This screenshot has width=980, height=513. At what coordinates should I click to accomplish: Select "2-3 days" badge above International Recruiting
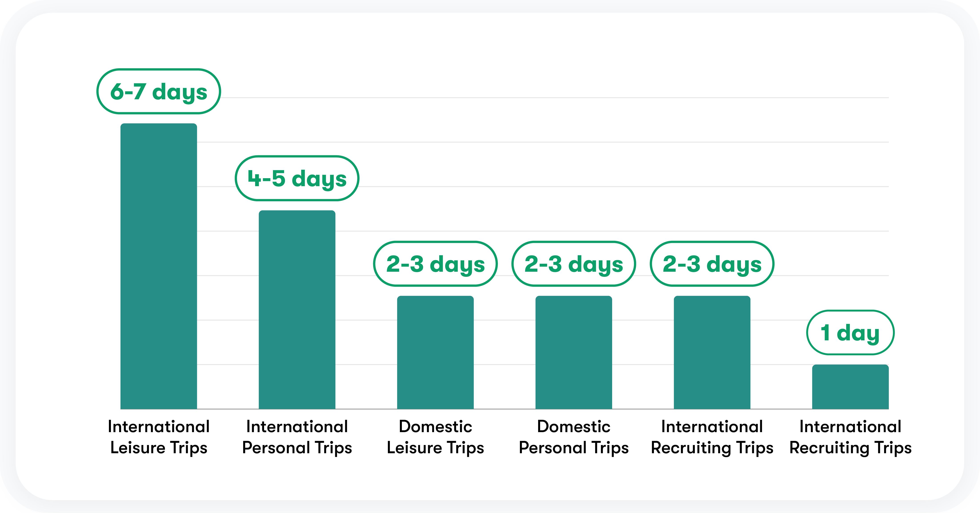click(712, 263)
